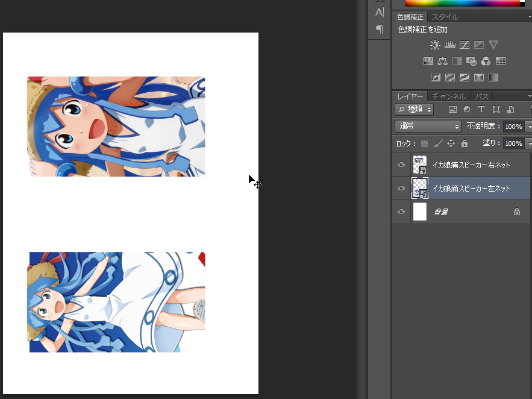Screen dimensions: 532x399
Task: Hide the 背景 layer
Action: pos(401,212)
